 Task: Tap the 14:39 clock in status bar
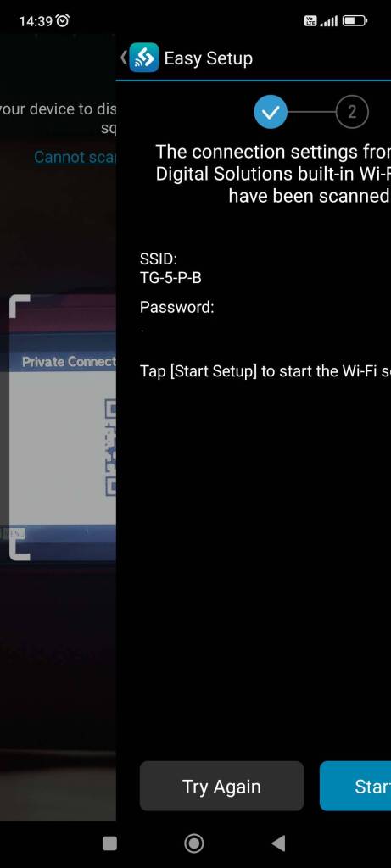tap(36, 21)
